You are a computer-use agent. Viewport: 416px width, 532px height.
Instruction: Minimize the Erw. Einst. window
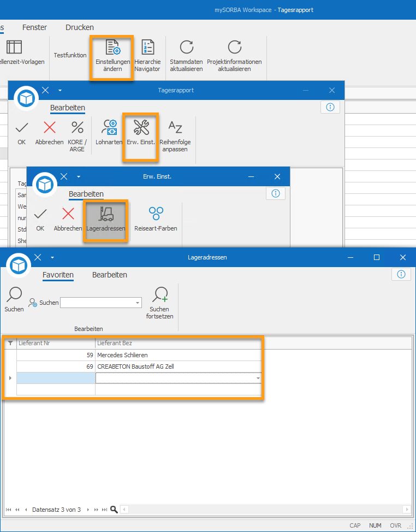click(251, 177)
